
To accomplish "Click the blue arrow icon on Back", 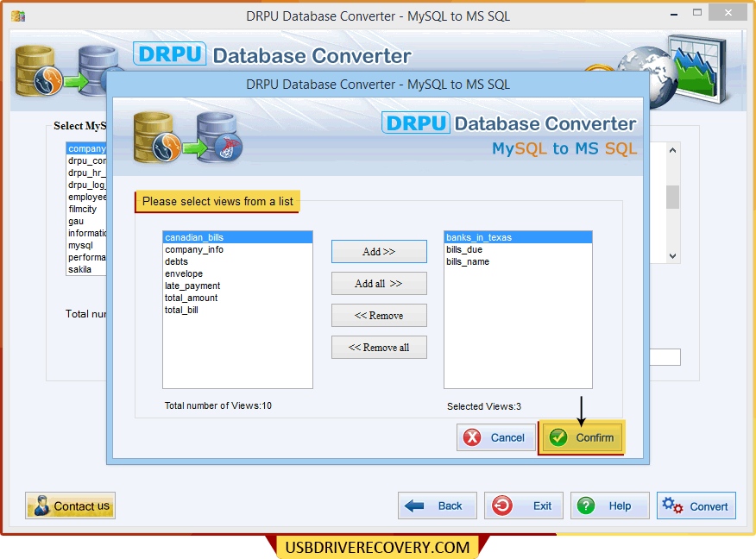I will pos(414,506).
